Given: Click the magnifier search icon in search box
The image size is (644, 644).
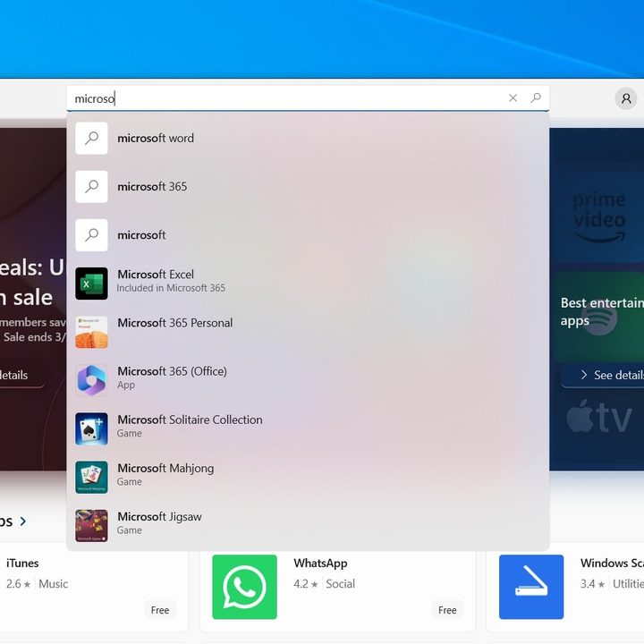Looking at the screenshot, I should [x=536, y=97].
